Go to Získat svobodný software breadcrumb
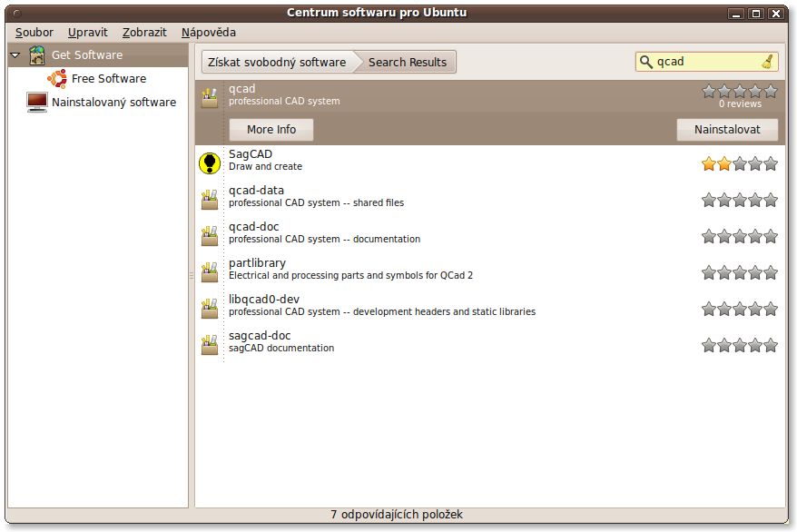Screen dimensions: 797x532 [277, 62]
